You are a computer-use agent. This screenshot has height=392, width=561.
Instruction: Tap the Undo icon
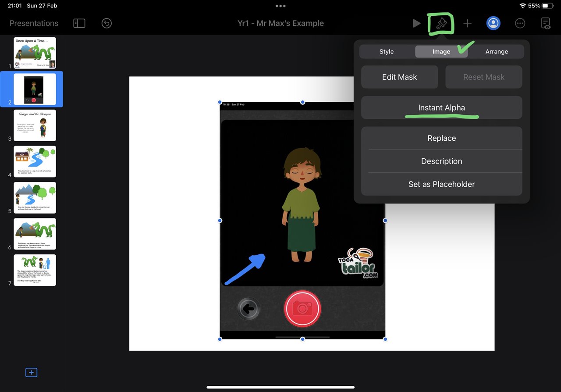pyautogui.click(x=107, y=23)
